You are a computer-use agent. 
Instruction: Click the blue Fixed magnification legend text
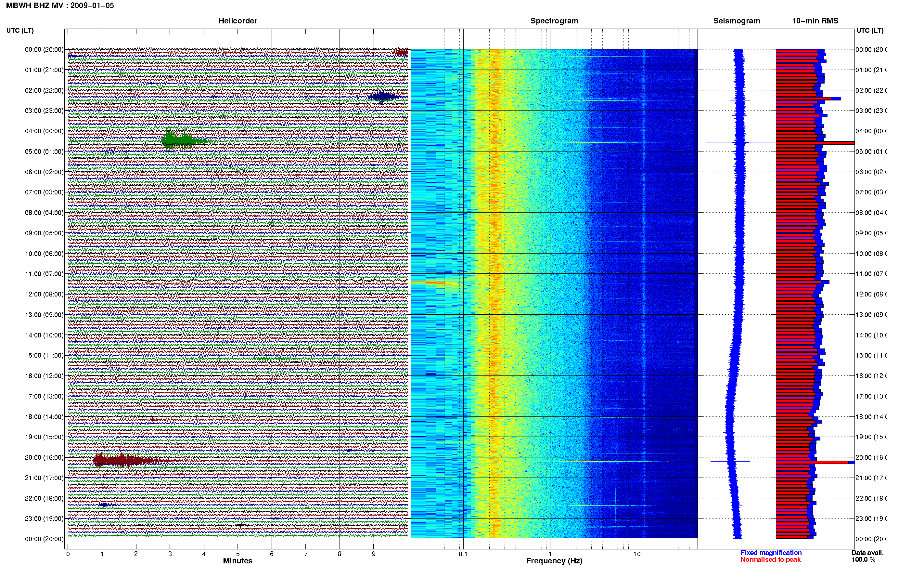(x=771, y=553)
